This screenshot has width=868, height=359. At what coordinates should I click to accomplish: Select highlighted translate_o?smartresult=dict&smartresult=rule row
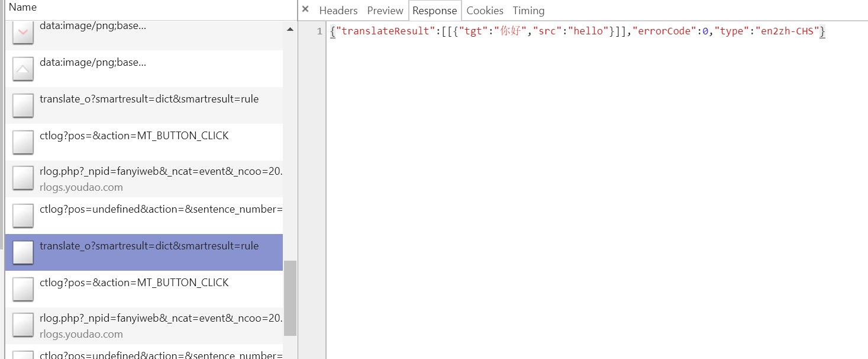(144, 252)
